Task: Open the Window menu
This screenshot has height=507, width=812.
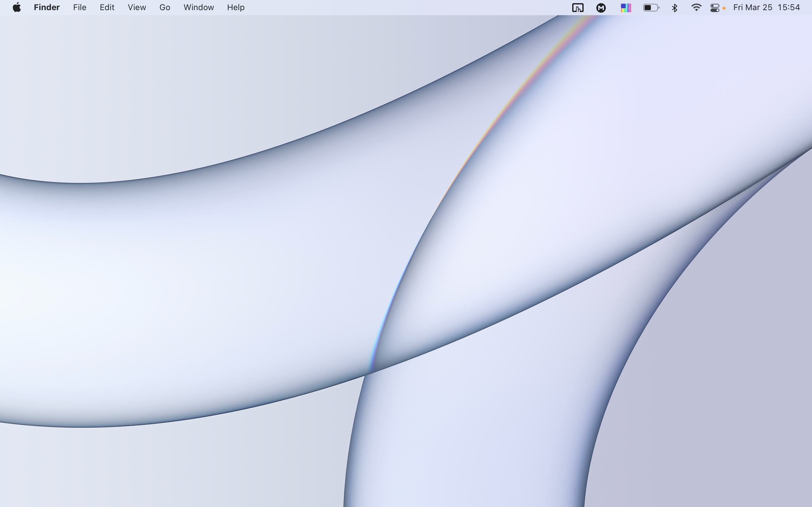Action: 199,7
